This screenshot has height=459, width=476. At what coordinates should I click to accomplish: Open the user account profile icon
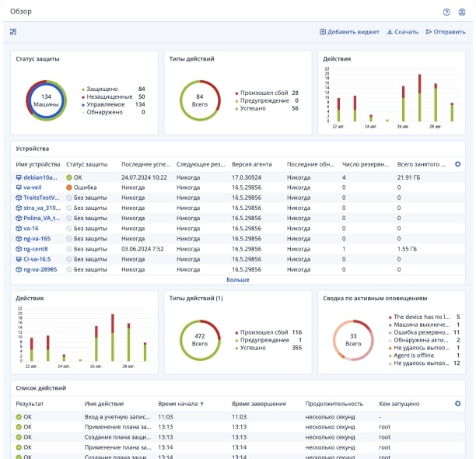point(462,12)
